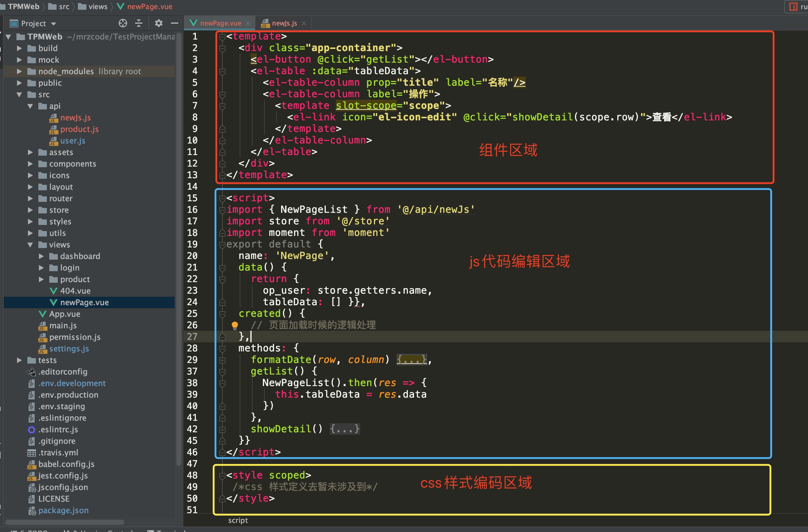Expand the folded showDetail body

(x=345, y=429)
